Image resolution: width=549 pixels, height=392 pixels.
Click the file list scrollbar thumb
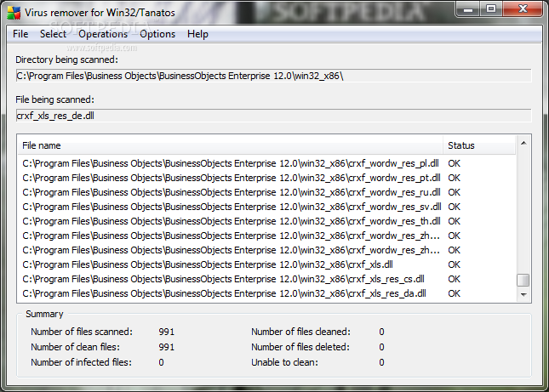pos(523,280)
